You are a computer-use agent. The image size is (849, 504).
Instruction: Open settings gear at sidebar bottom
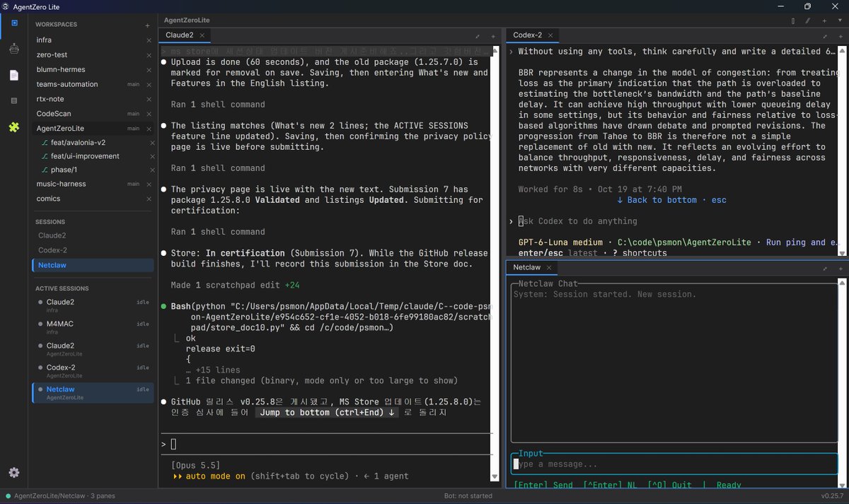point(14,473)
